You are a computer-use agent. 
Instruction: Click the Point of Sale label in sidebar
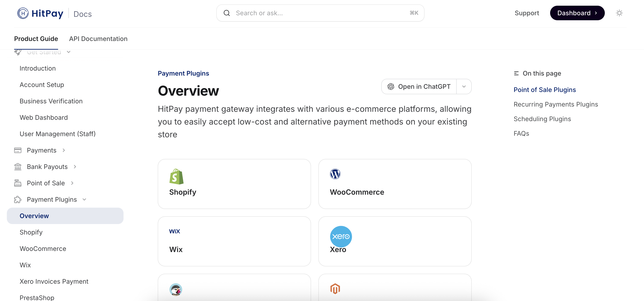click(46, 183)
